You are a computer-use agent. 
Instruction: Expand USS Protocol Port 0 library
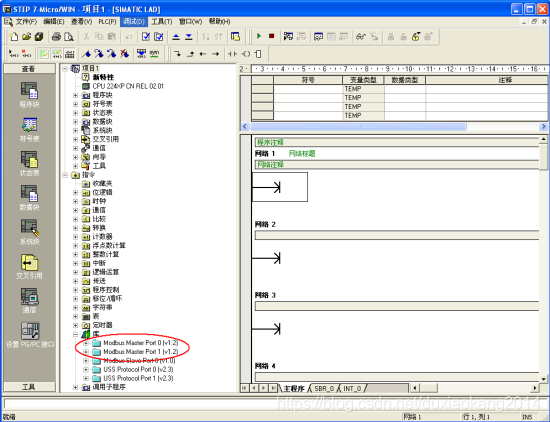coord(86,369)
